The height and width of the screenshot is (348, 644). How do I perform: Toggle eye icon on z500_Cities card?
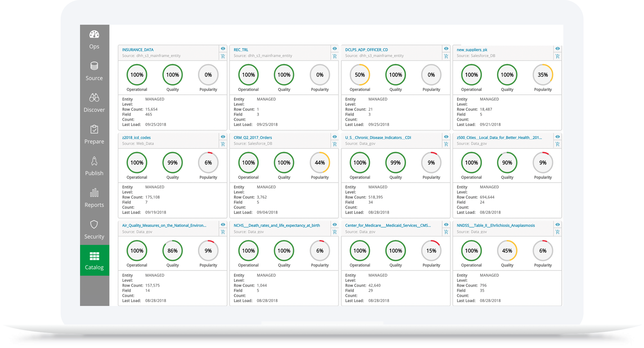coord(558,137)
